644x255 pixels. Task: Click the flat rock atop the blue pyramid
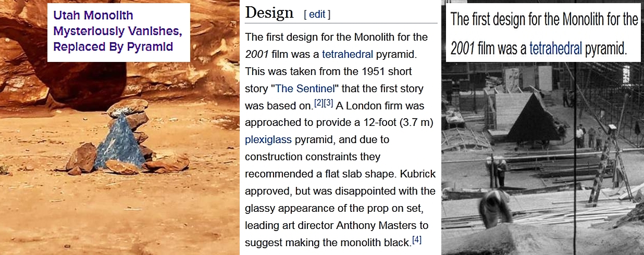[128, 106]
